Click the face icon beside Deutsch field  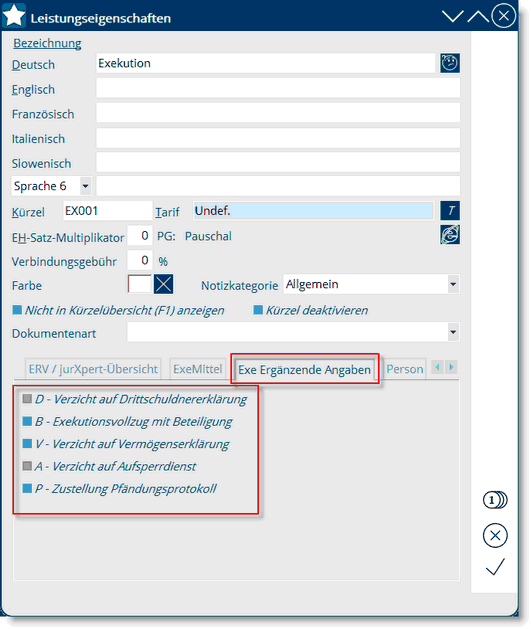coord(450,63)
